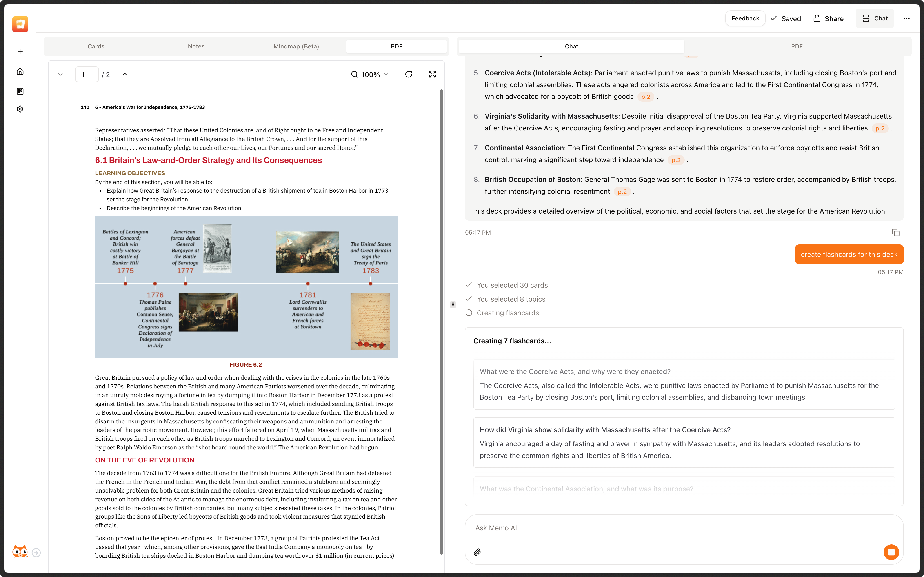Collapse sidebar with the arrow circle icon
Viewport: 924px width, 577px height.
click(36, 553)
